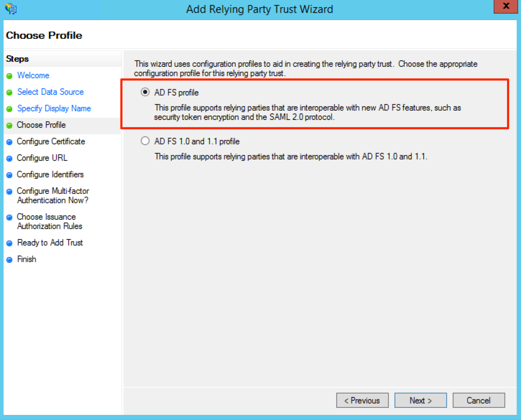The width and height of the screenshot is (521, 420).
Task: Close the wizard with the red X
Action: point(506,6)
